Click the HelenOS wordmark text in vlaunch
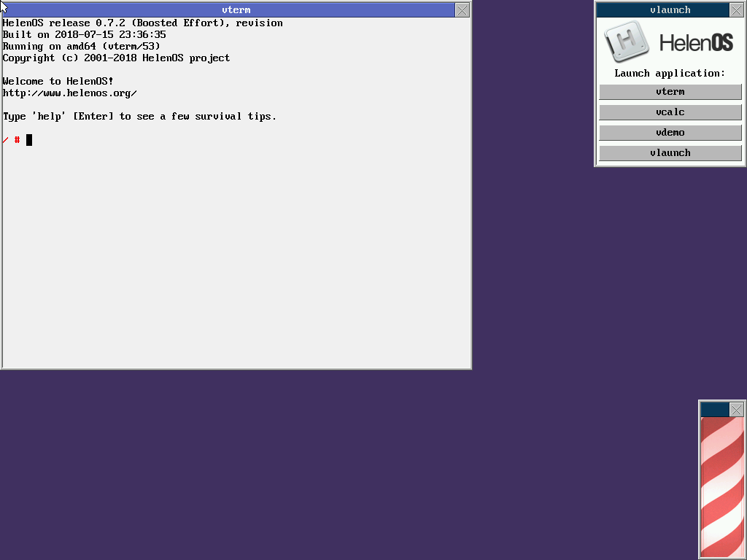747x560 pixels. pos(696,43)
